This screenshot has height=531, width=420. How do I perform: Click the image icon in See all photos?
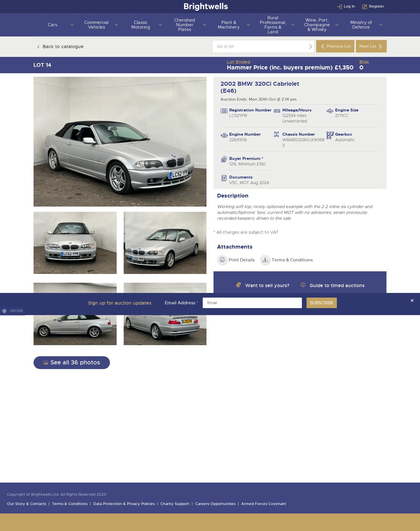coord(46,363)
